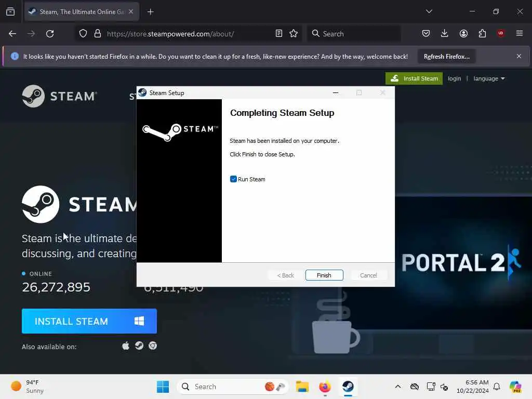Click the clock and date

click(x=473, y=387)
